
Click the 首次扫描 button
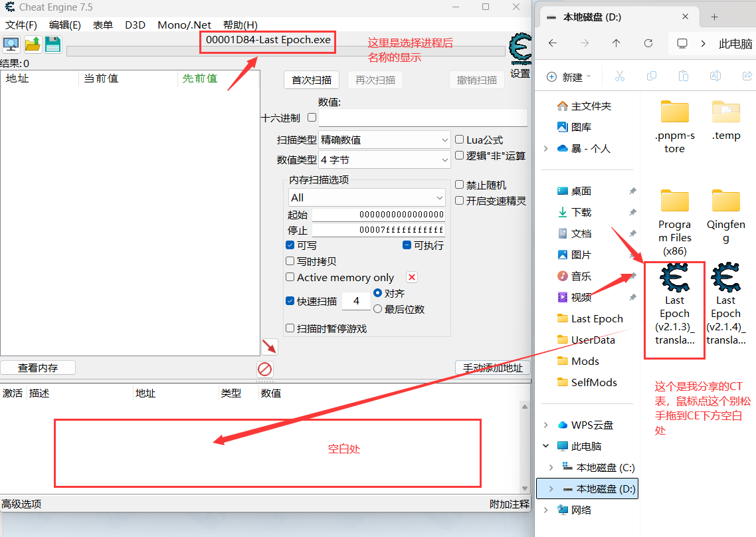[x=312, y=80]
